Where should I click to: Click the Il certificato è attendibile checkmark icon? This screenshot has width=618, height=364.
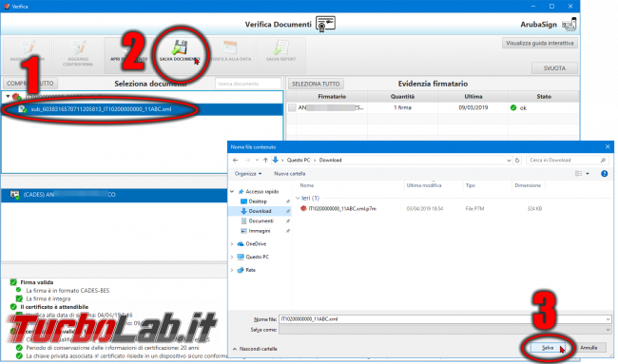tap(13, 306)
